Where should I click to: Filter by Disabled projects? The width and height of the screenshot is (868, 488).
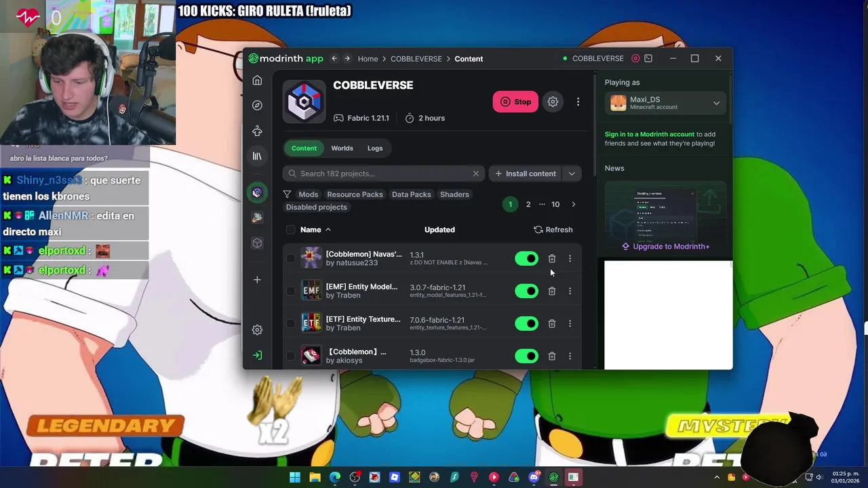coord(316,207)
